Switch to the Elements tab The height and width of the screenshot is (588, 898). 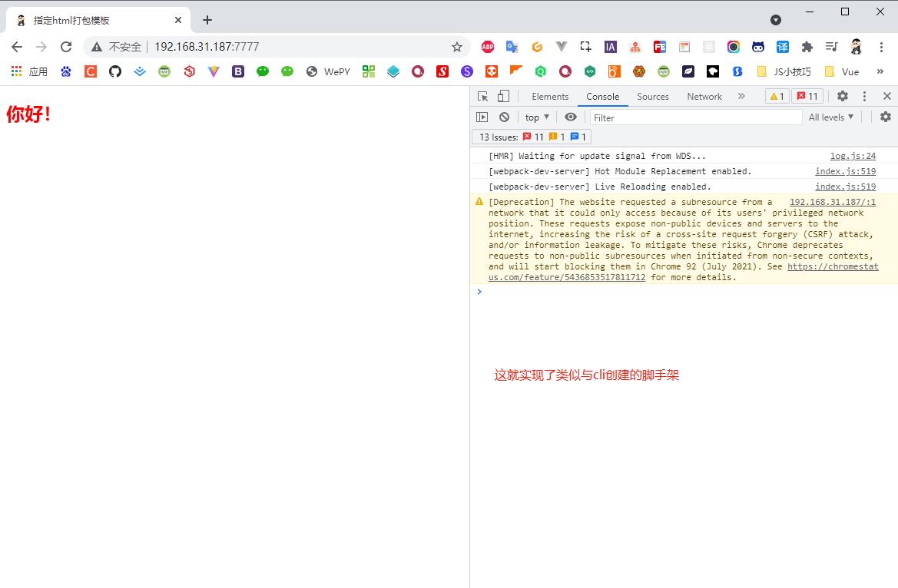pyautogui.click(x=550, y=97)
